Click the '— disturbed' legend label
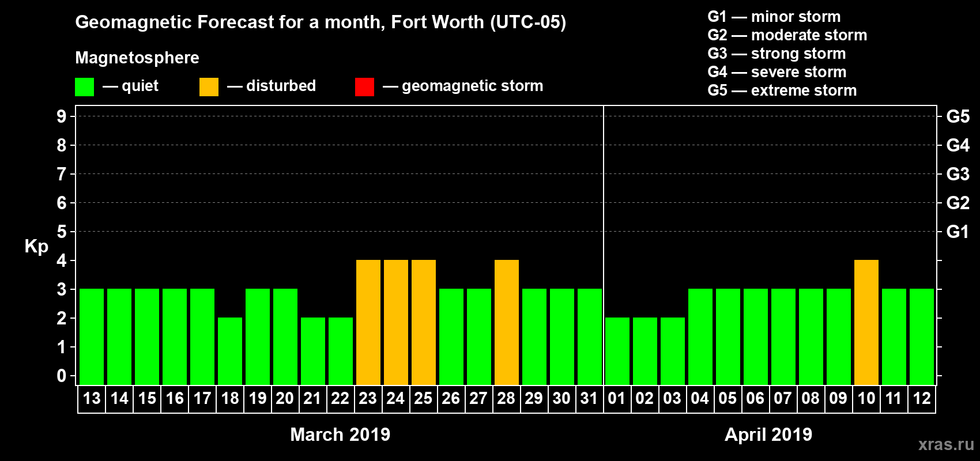Viewport: 980px width, 461px height. (x=272, y=86)
